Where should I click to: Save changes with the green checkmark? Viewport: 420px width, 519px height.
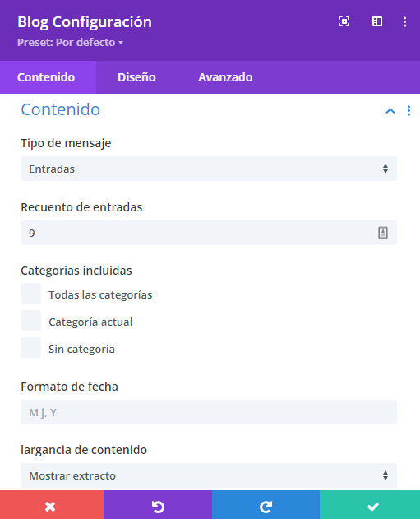tap(370, 505)
